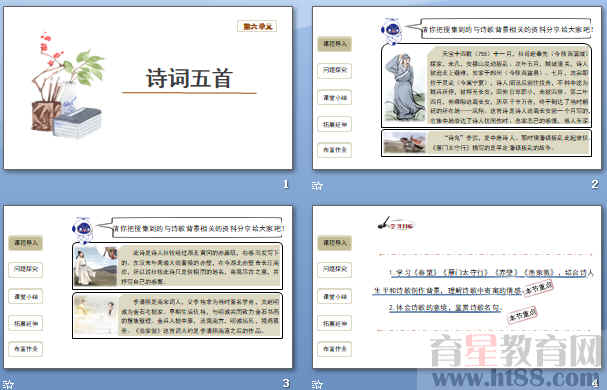The width and height of the screenshot is (607, 390).
Task: Click the pale figure picture in slide 3's lower box
Action: click(96, 316)
